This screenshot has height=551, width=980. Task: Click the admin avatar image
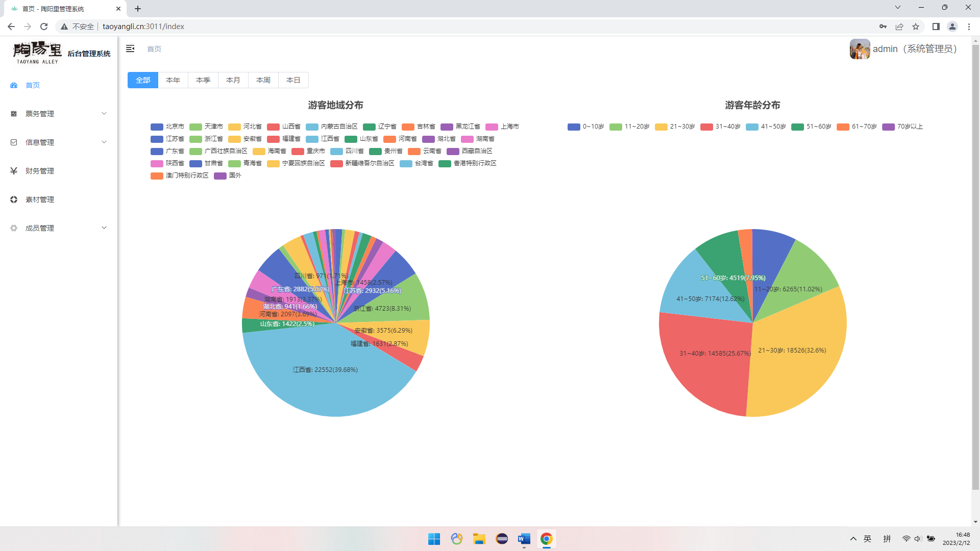point(860,49)
